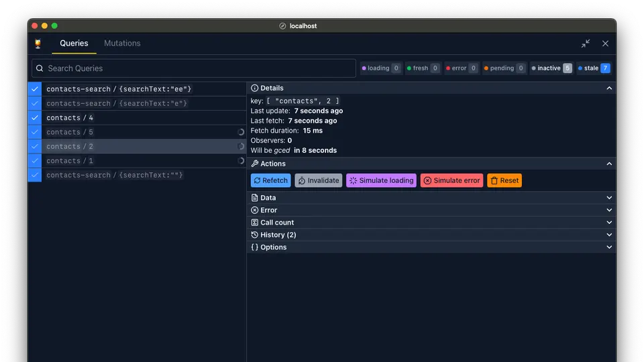Click the History clock icon
This screenshot has width=644, height=362.
coord(255,235)
